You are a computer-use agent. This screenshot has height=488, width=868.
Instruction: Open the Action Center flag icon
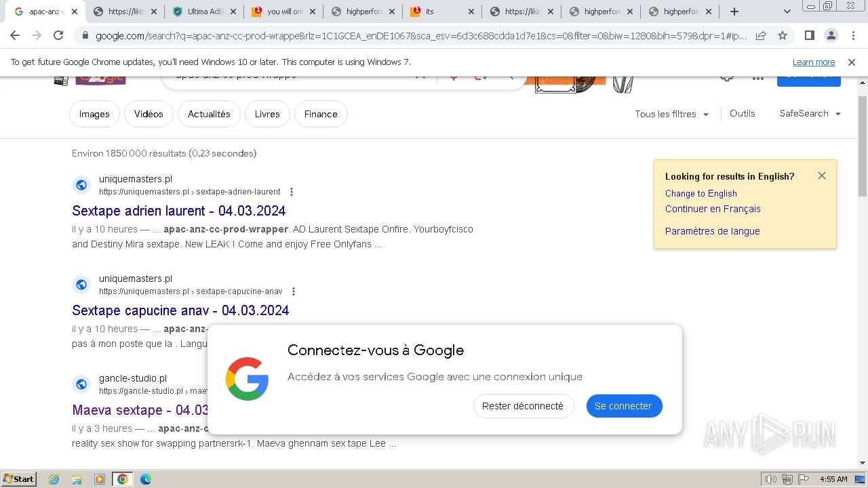804,479
